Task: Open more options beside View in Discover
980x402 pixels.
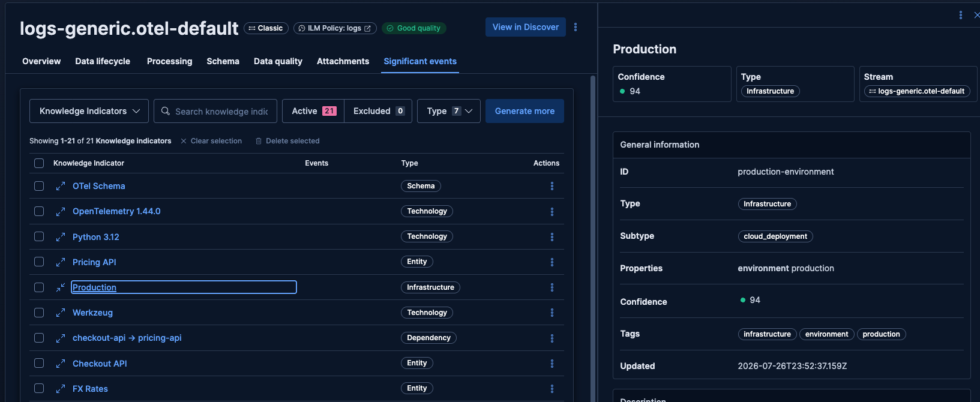Action: click(x=576, y=27)
